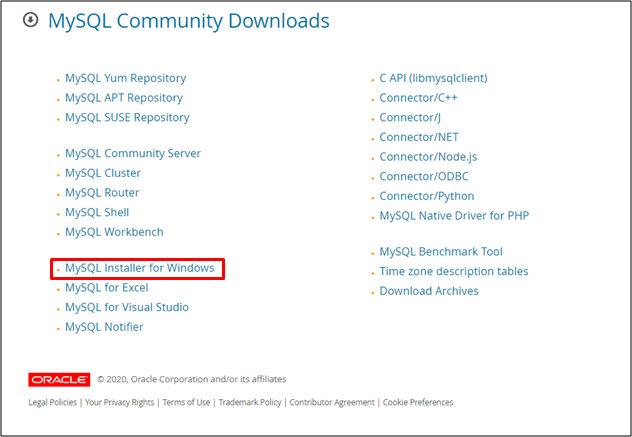
Task: Open Legal Policies footer link
Action: (x=52, y=402)
